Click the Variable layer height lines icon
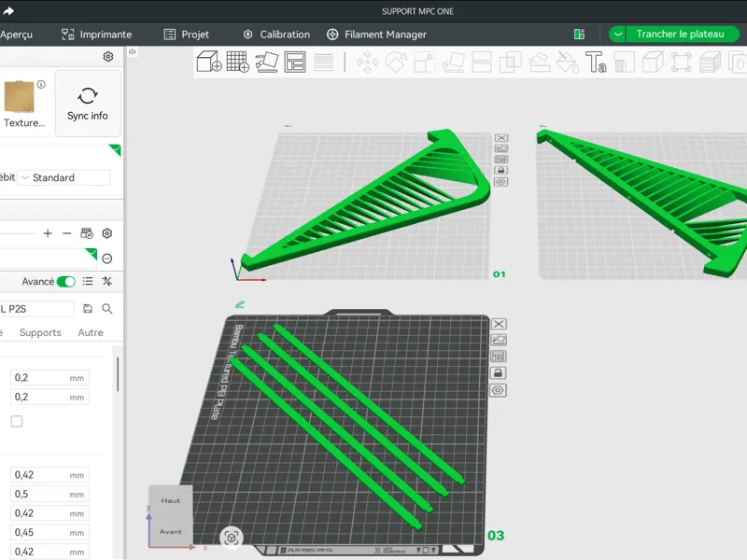This screenshot has height=560, width=747. [x=323, y=63]
